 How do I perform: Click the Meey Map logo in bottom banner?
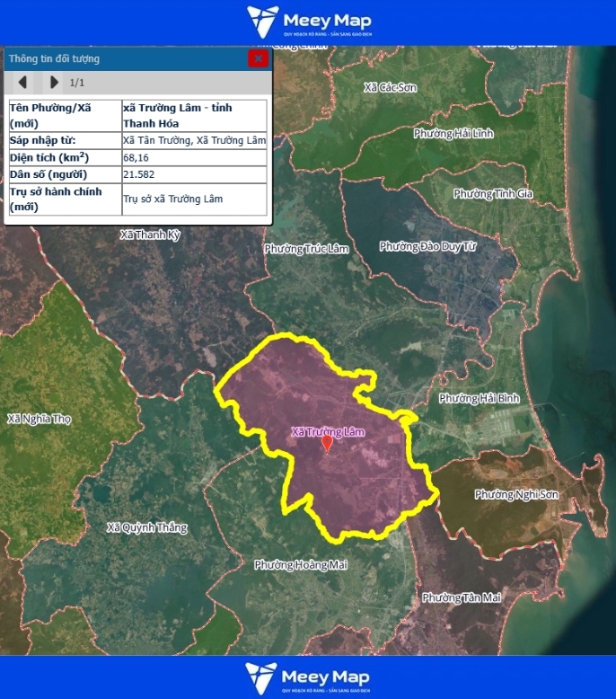(x=308, y=677)
